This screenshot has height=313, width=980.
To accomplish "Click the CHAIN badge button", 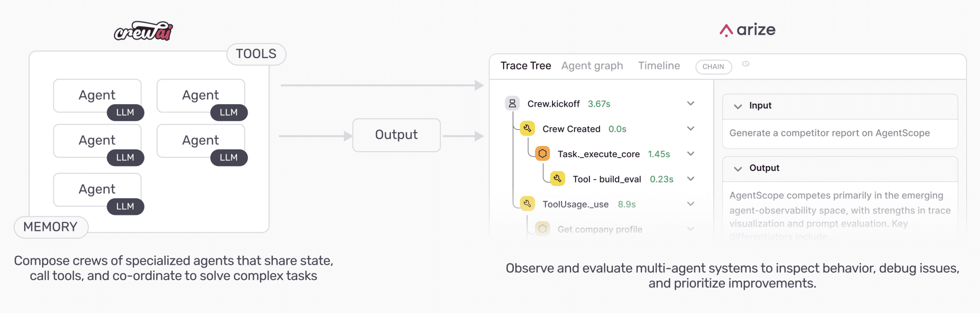I will coord(713,67).
